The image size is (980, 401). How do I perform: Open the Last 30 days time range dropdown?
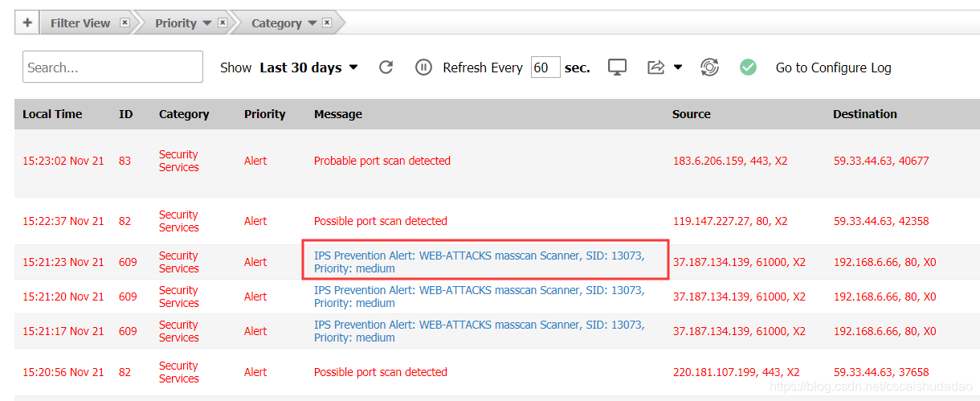point(308,68)
